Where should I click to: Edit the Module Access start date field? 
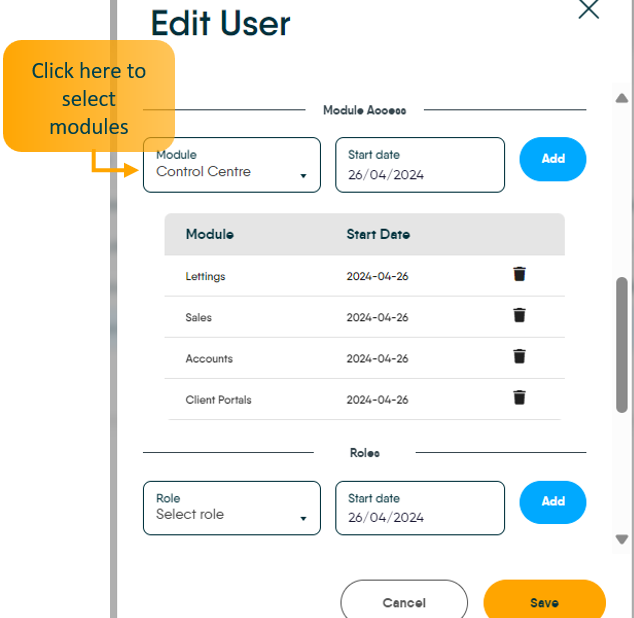420,165
